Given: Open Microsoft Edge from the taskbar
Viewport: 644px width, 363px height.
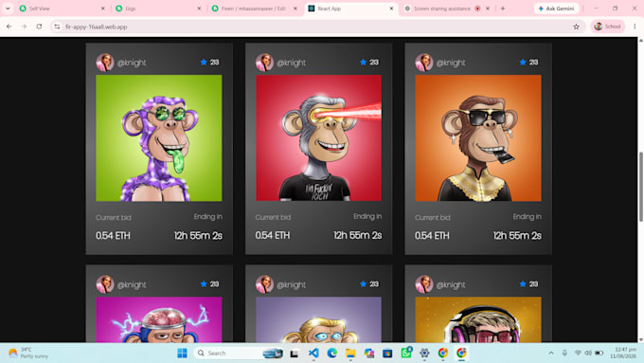Looking at the screenshot, I should pos(331,353).
